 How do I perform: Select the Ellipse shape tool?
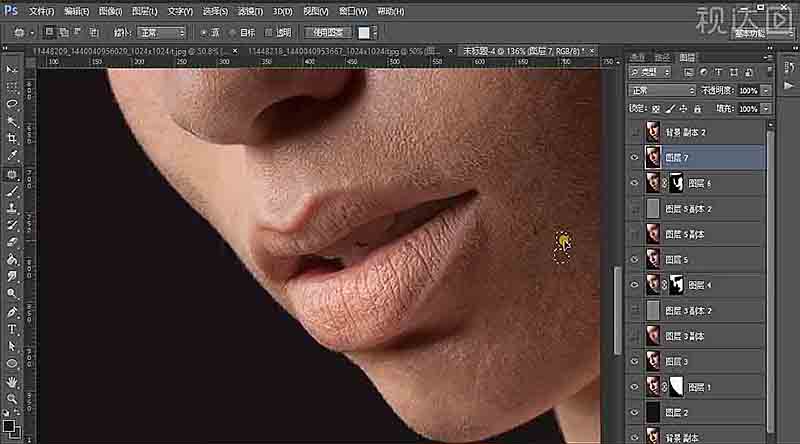pos(12,364)
